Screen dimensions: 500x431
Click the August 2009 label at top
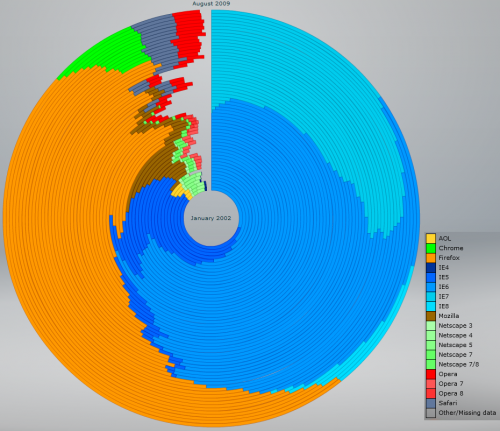coord(211,3)
